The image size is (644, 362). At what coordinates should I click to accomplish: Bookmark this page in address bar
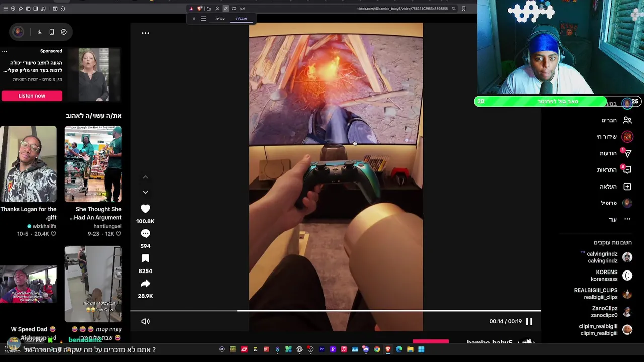pos(463,9)
